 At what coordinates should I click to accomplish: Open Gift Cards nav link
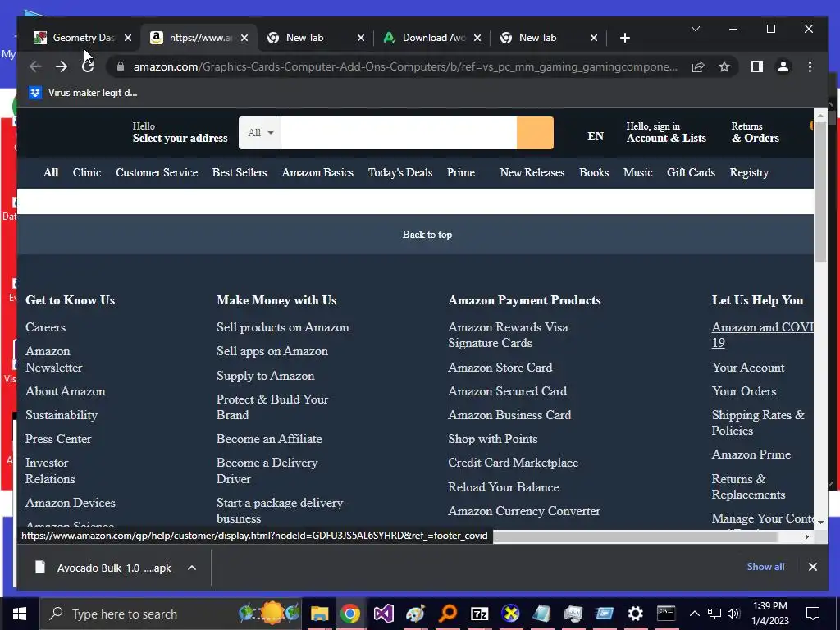tap(691, 172)
